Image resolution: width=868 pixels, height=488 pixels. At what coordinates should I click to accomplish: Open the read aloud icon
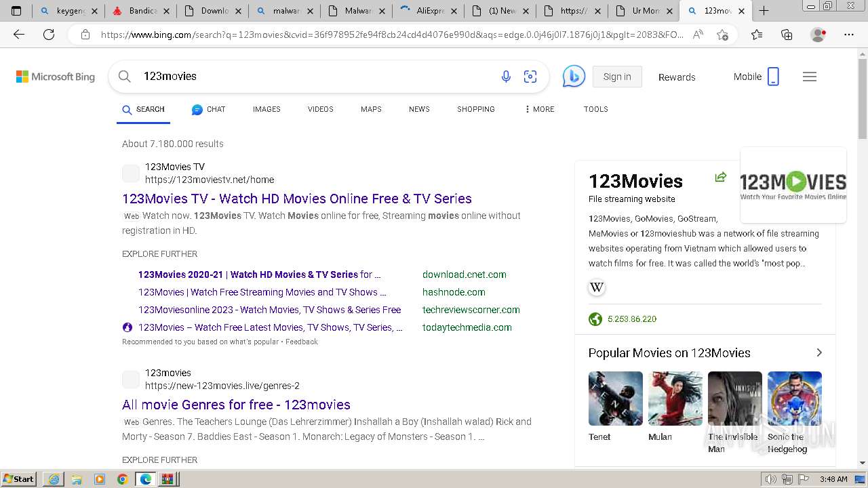698,35
